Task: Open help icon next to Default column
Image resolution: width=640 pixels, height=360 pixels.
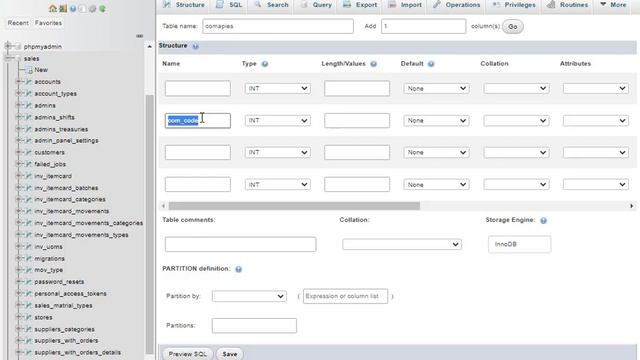Action: [431, 64]
